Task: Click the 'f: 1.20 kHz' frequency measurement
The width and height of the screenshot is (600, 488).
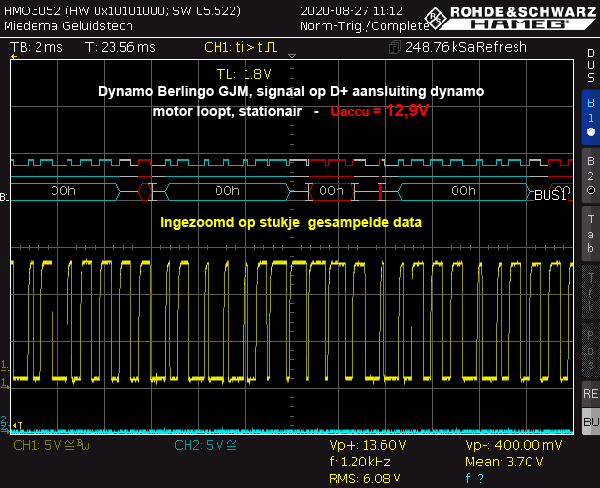Action: pyautogui.click(x=360, y=462)
